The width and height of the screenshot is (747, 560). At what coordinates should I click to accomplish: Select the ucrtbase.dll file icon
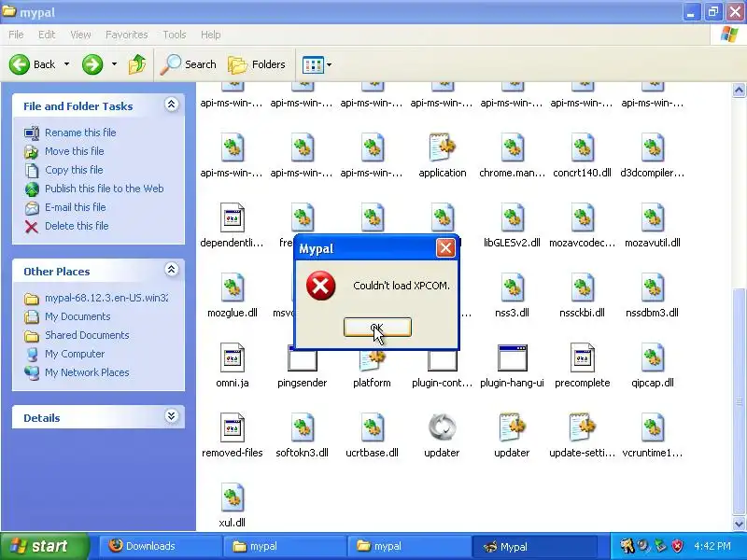point(372,427)
